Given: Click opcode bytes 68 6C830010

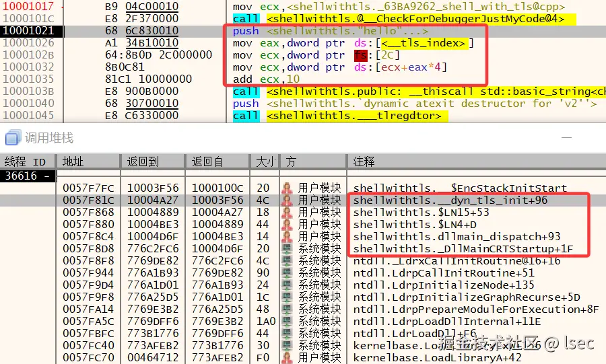Looking at the screenshot, I should pos(141,30).
